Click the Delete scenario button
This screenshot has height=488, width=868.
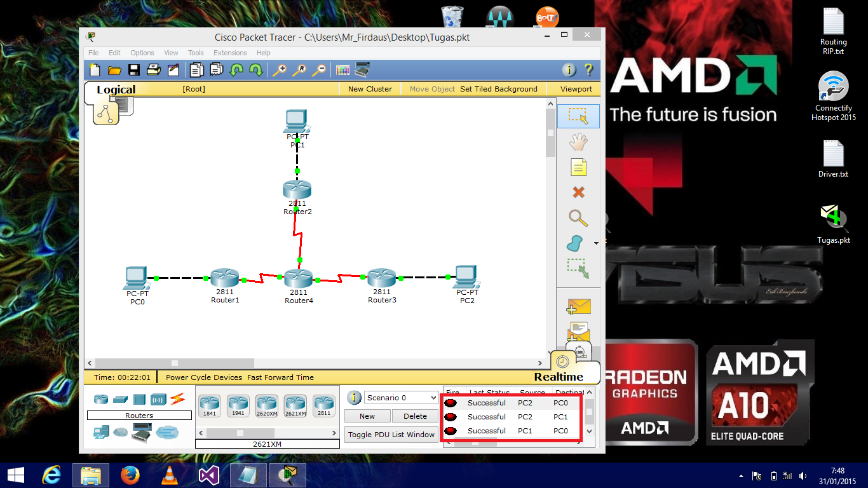pyautogui.click(x=415, y=416)
